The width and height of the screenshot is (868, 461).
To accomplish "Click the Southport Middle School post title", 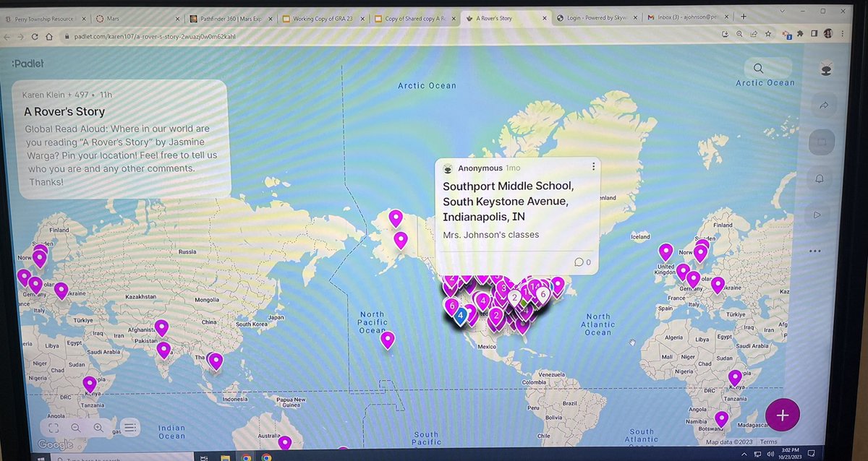I will click(x=509, y=202).
